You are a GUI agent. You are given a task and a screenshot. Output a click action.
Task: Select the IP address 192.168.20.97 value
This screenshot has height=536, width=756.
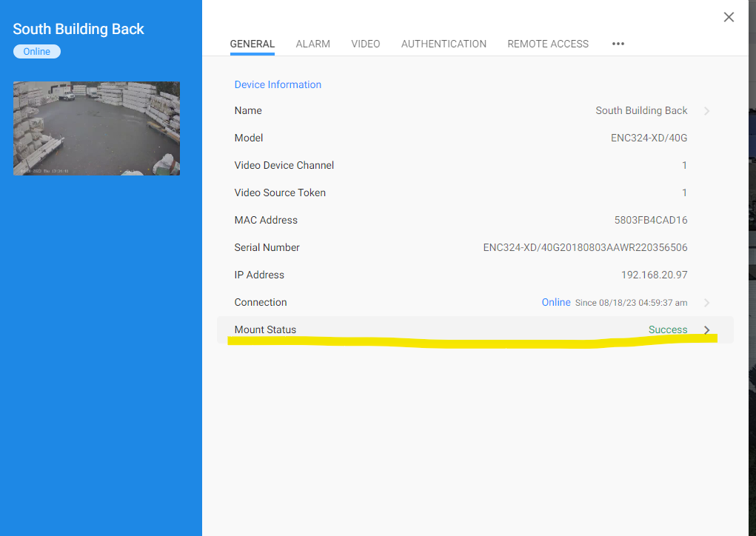click(x=654, y=275)
